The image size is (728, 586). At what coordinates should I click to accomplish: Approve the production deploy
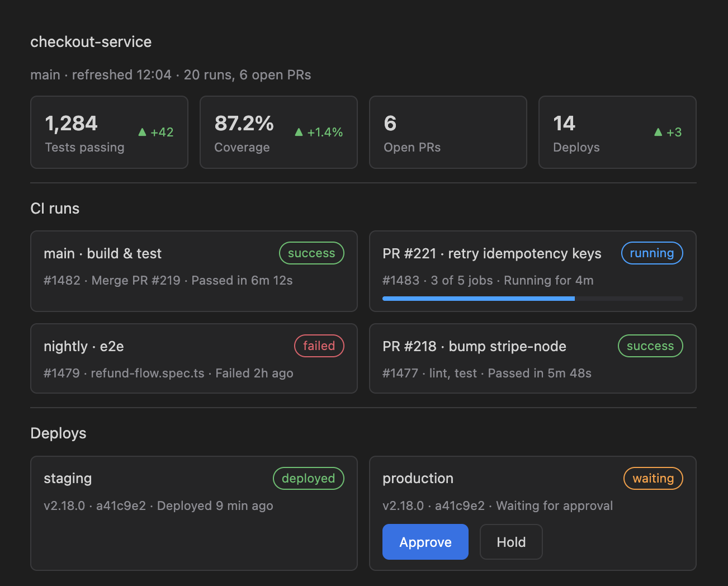(x=425, y=542)
